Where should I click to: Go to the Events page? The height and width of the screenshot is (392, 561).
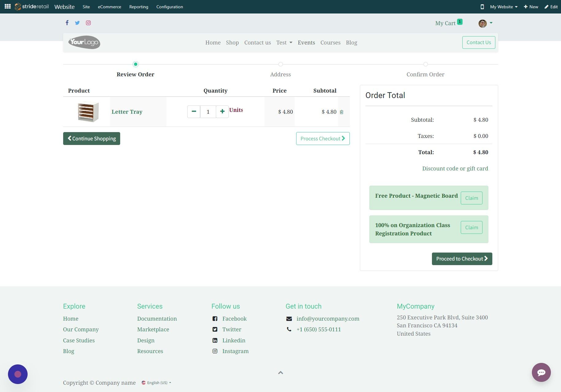tap(306, 43)
